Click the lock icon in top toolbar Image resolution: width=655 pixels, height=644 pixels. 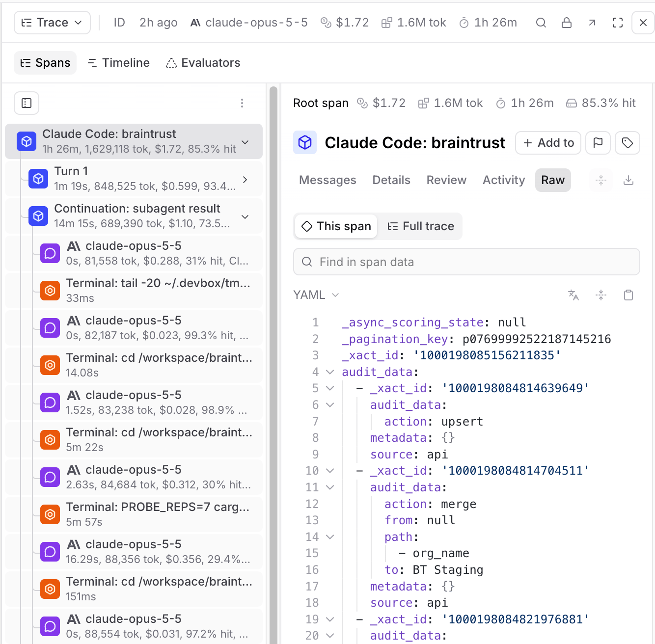[x=567, y=23]
